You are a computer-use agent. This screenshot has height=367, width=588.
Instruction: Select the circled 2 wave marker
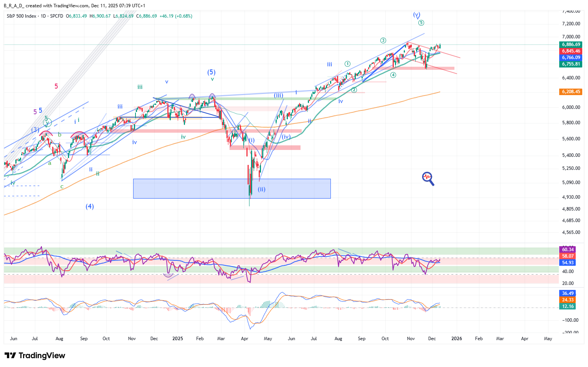354,90
